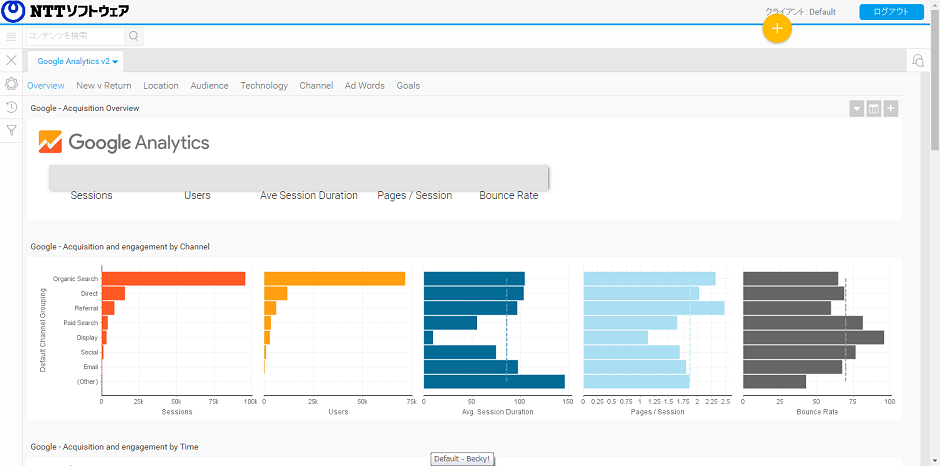Image resolution: width=940 pixels, height=466 pixels.
Task: Open the hamburger menu icon
Action: 11,37
